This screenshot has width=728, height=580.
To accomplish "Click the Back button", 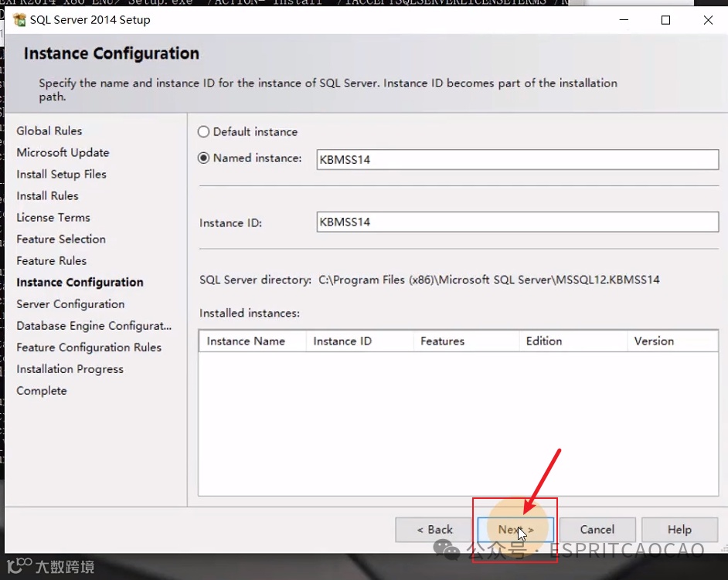I will (434, 530).
